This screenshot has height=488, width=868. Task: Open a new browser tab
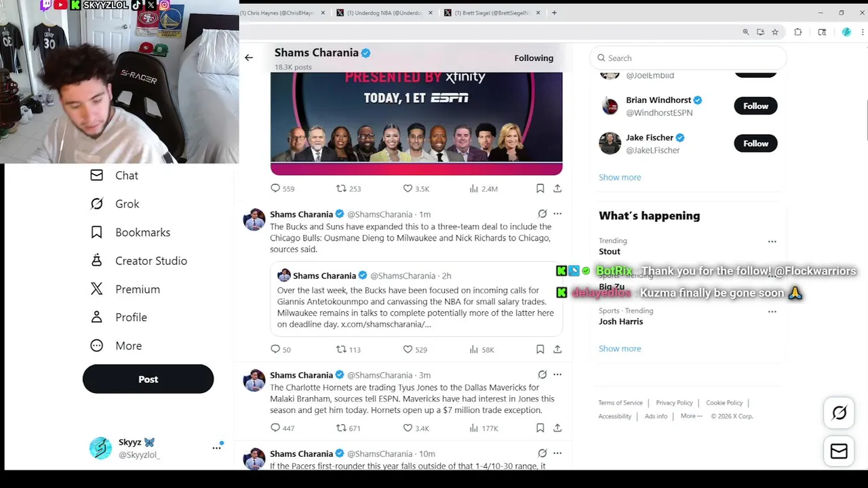[x=554, y=13]
